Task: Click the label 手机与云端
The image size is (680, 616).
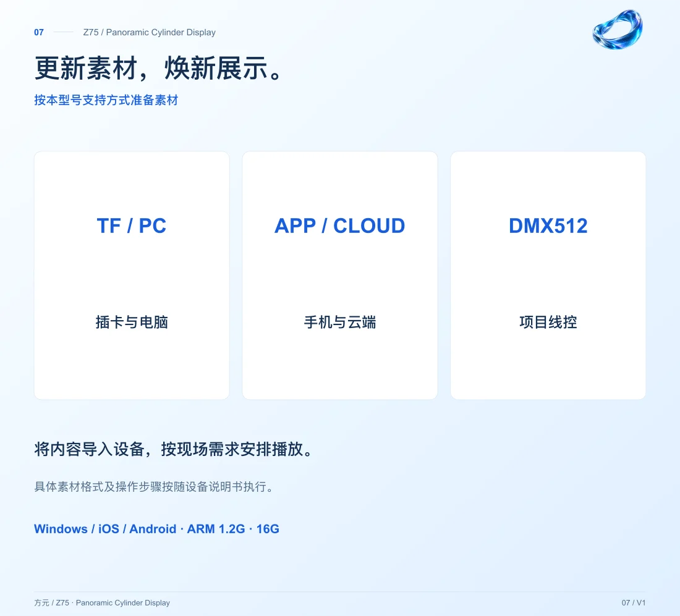Action: point(340,322)
